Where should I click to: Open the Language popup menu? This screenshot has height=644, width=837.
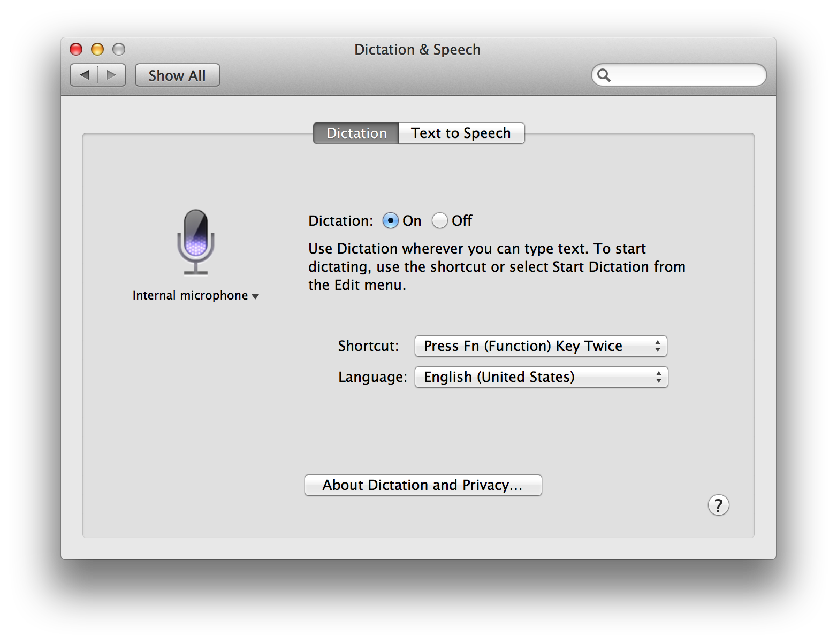(x=541, y=377)
